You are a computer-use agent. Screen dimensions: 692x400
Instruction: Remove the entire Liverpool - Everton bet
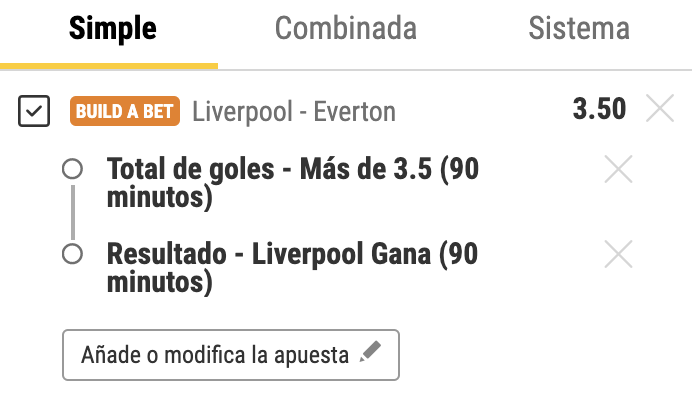[x=660, y=109]
